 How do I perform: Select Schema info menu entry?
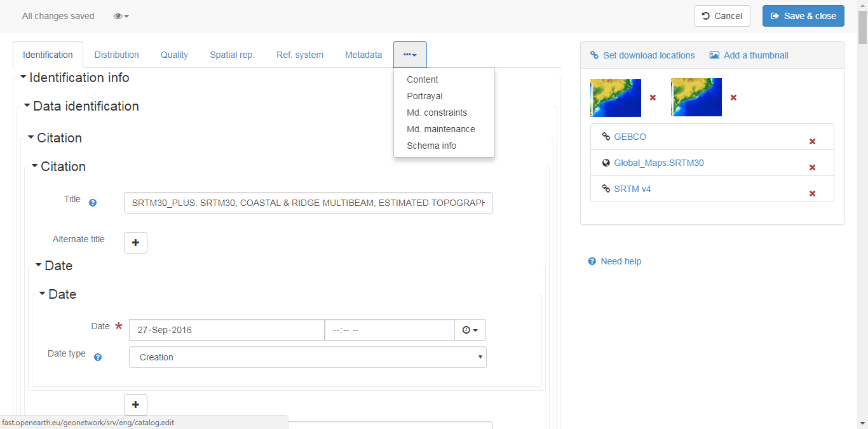[431, 146]
